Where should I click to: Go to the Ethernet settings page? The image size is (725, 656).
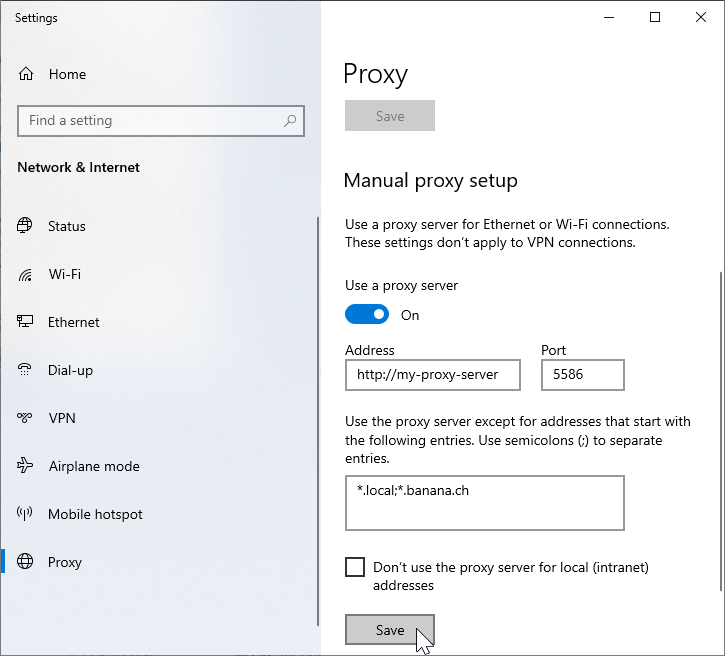(x=74, y=322)
